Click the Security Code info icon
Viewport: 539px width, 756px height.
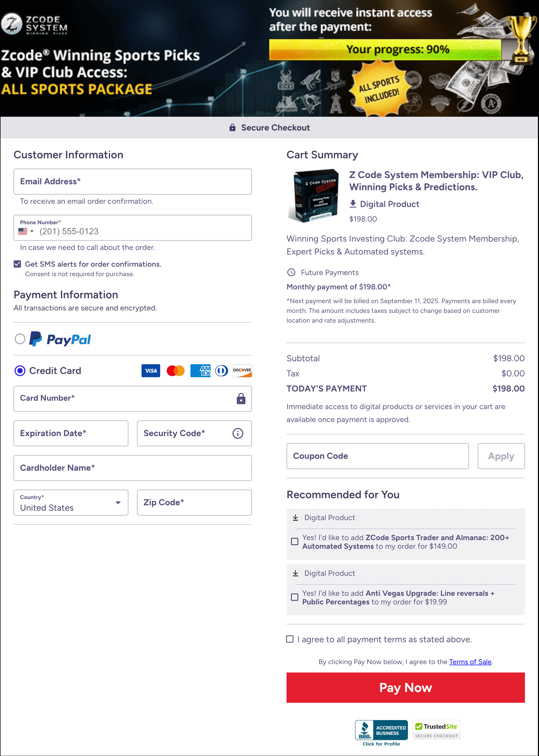tap(238, 433)
